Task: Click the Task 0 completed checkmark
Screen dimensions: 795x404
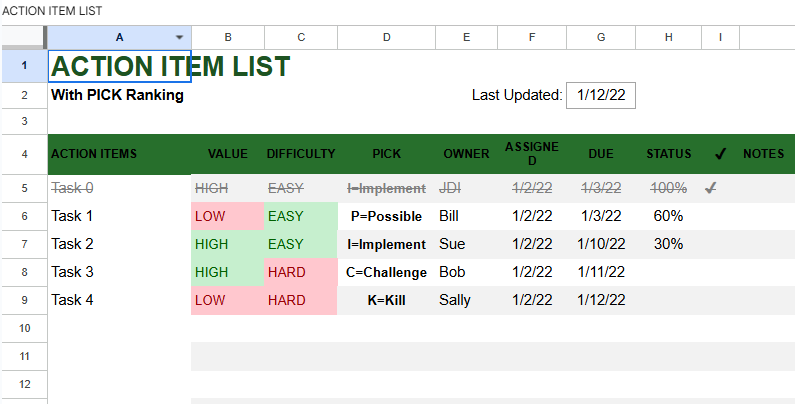Action: (x=711, y=188)
